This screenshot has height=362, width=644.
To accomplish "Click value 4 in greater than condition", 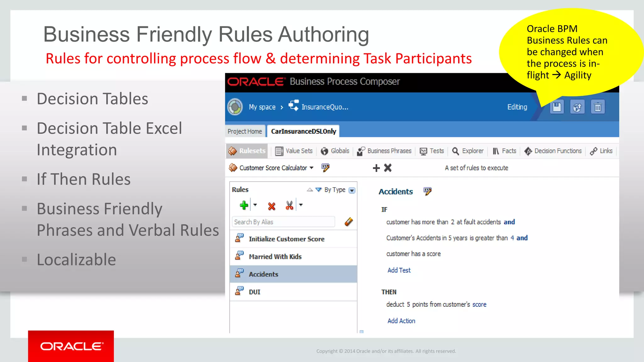I will (512, 238).
